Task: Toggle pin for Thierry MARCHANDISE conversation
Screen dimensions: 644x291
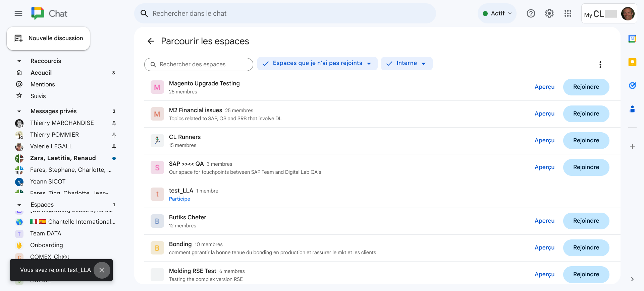Action: point(114,124)
